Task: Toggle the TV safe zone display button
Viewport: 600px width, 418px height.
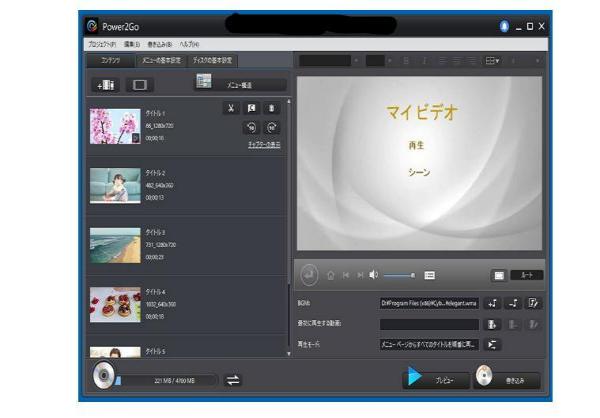Action: (498, 275)
